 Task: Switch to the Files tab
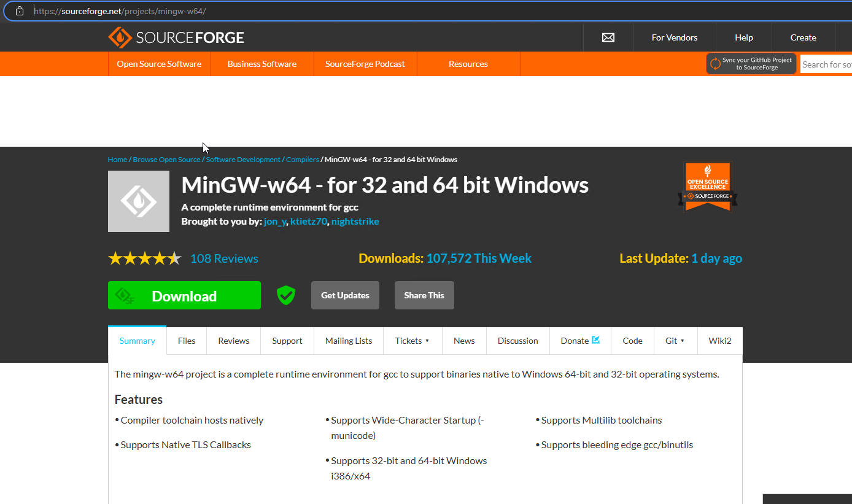pyautogui.click(x=187, y=341)
